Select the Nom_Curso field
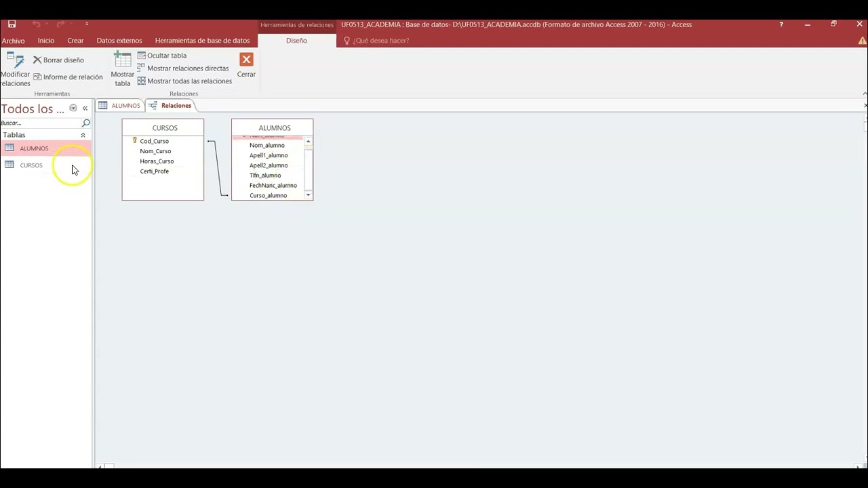The image size is (868, 488). pyautogui.click(x=155, y=151)
